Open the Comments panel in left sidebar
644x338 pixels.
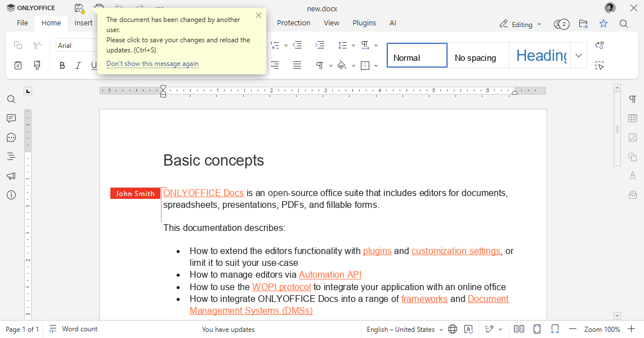point(11,118)
